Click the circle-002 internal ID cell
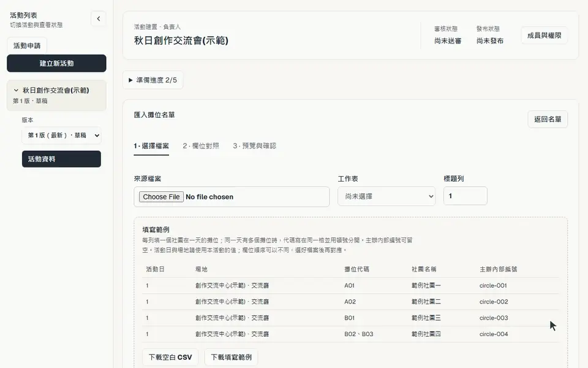 (494, 302)
